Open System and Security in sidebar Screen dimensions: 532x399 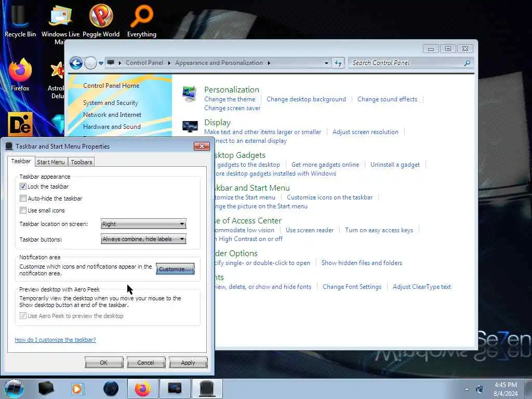tap(111, 103)
